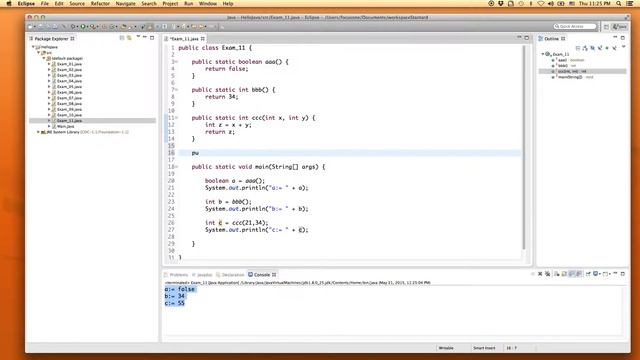The image size is (640, 360).
Task: Collapse the src folder node
Action: pos(39,53)
